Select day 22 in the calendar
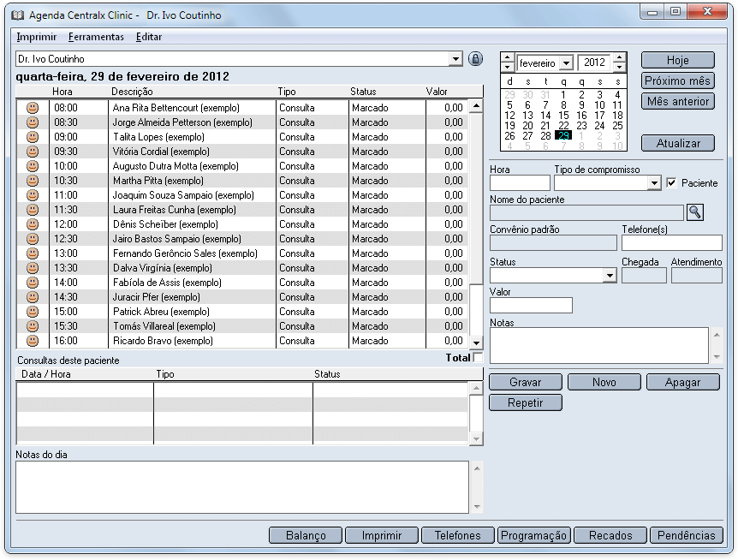The height and width of the screenshot is (560, 738). 563,126
